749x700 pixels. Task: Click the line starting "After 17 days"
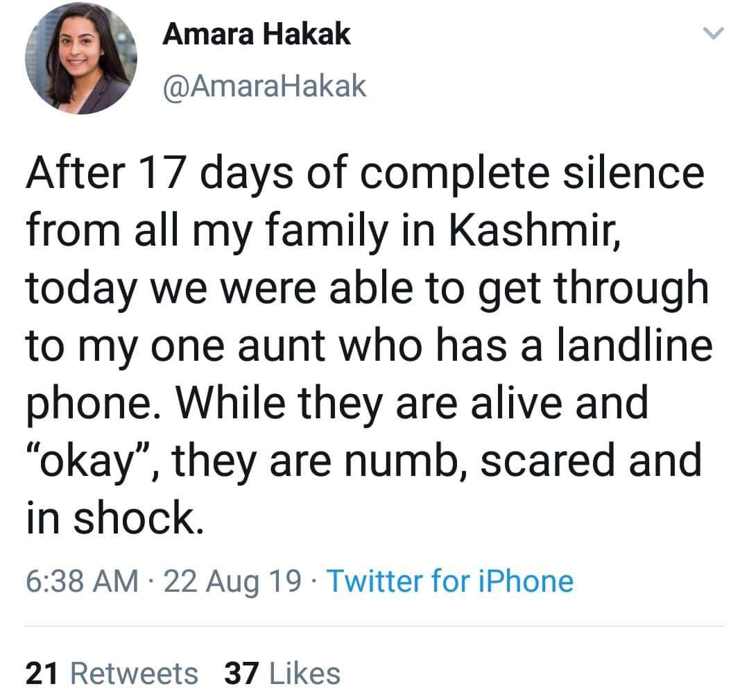click(x=364, y=173)
